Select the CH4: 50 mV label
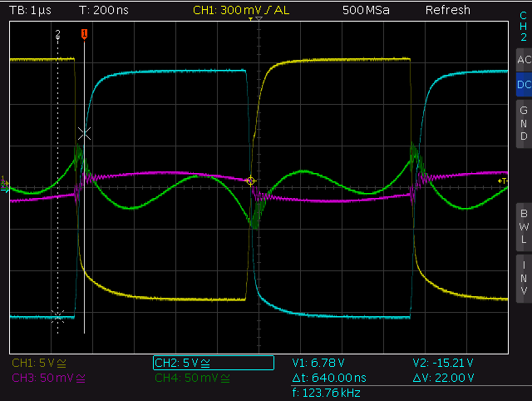This screenshot has height=401, width=532. click(x=192, y=378)
